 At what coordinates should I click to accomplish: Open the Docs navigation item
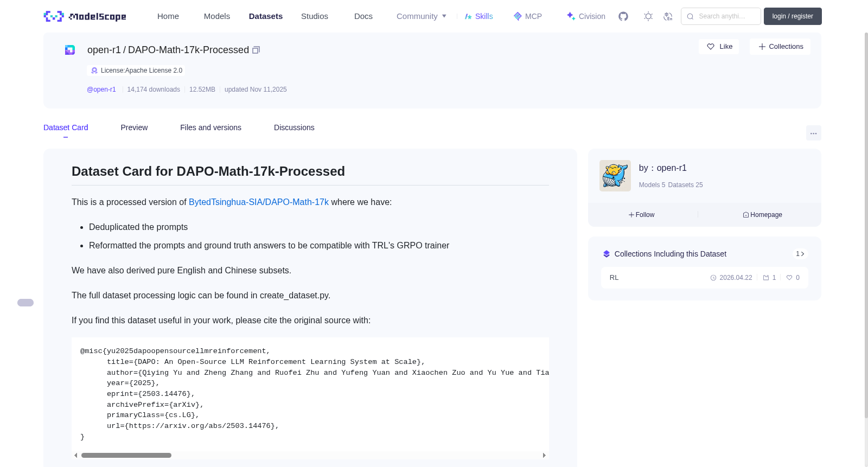363,16
